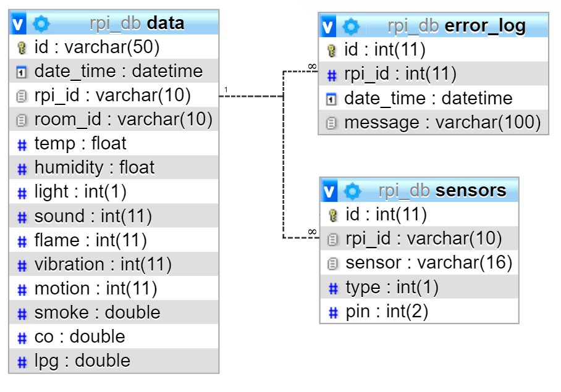Open the sensors table gear options
The height and width of the screenshot is (392, 561).
click(x=352, y=191)
